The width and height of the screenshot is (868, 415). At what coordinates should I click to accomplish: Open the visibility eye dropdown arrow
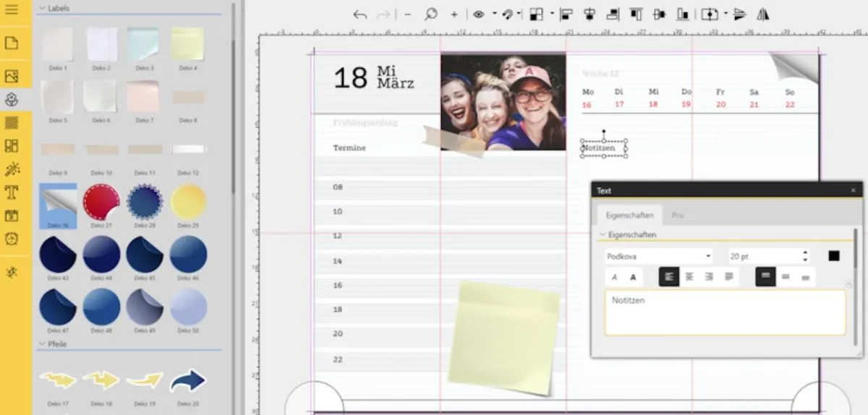click(494, 14)
